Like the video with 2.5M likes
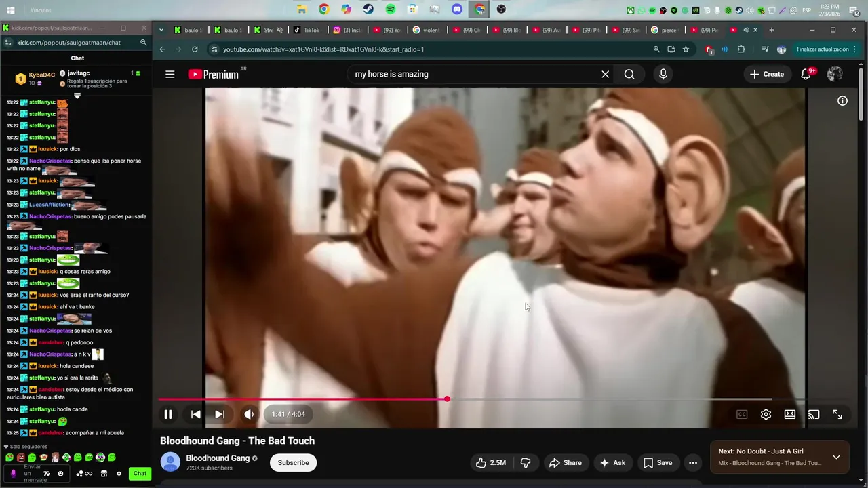Viewport: 868px width, 488px height. coord(491,462)
